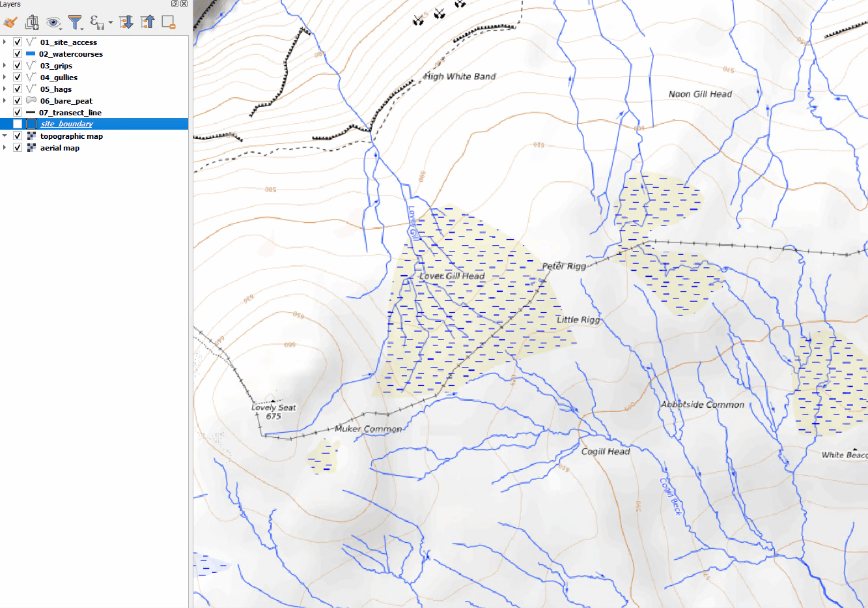Image resolution: width=868 pixels, height=608 pixels.
Task: Enable the site_boundary layer checkbox
Action: coord(18,124)
